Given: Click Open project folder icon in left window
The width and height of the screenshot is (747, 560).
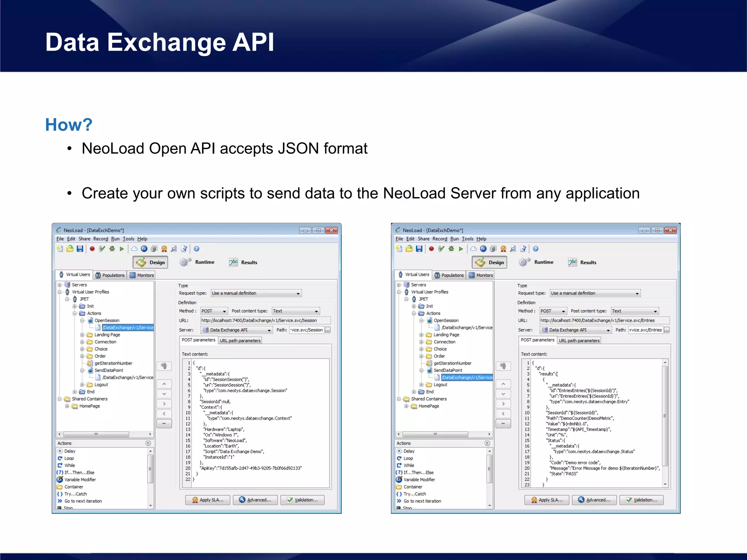Looking at the screenshot, I should 70,249.
